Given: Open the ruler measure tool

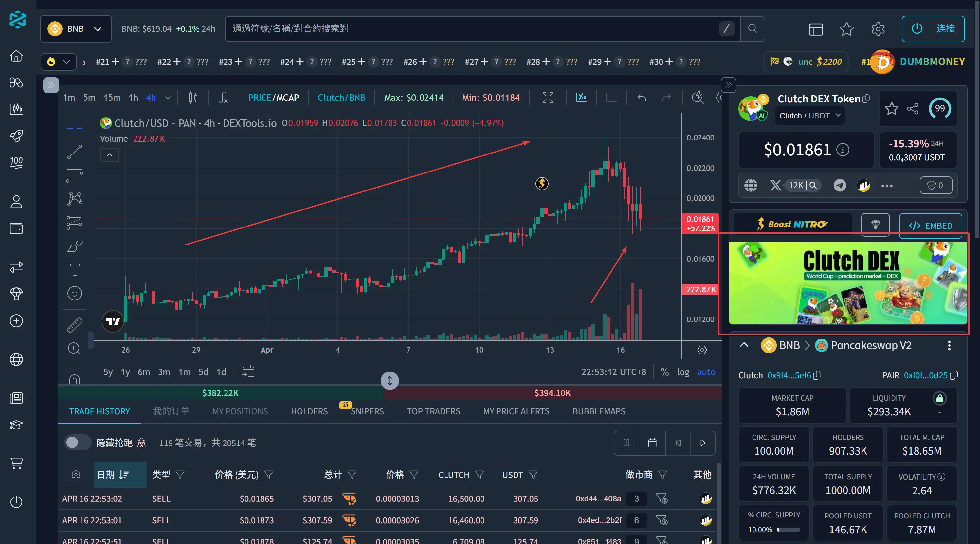Looking at the screenshot, I should [75, 325].
